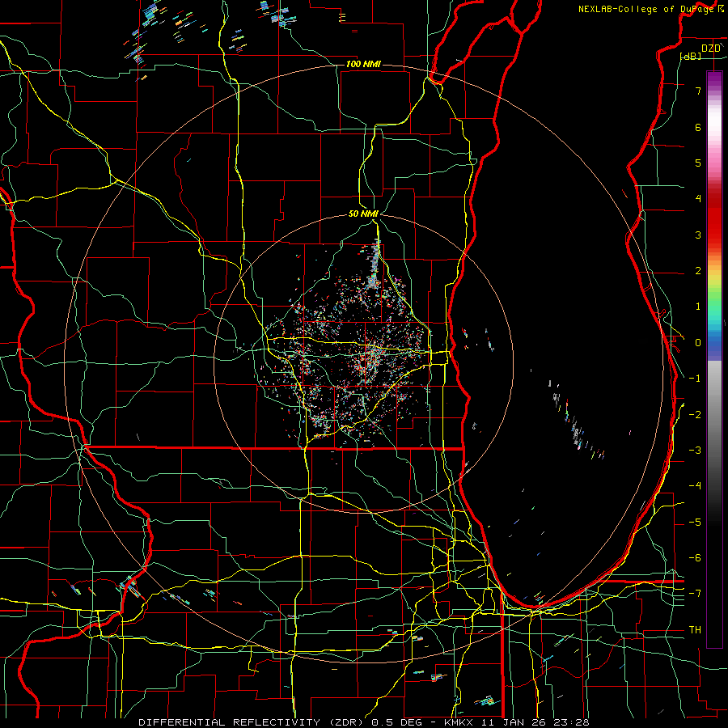Click the -5 value on the color scale
Image resolution: width=728 pixels, height=728 pixels.
695,523
